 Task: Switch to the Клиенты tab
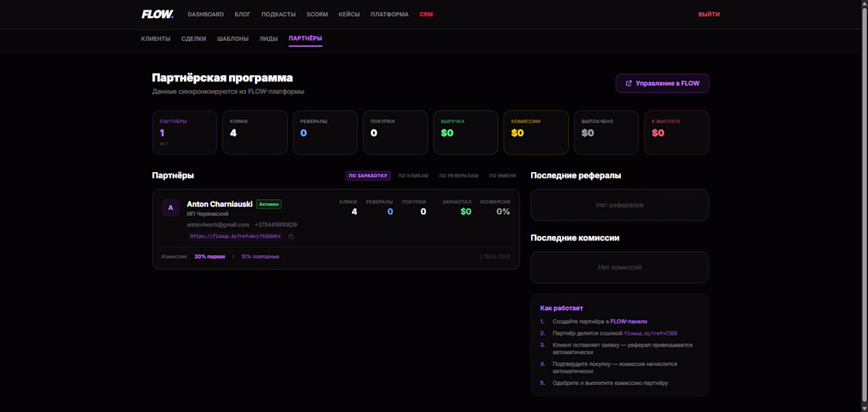coord(155,39)
